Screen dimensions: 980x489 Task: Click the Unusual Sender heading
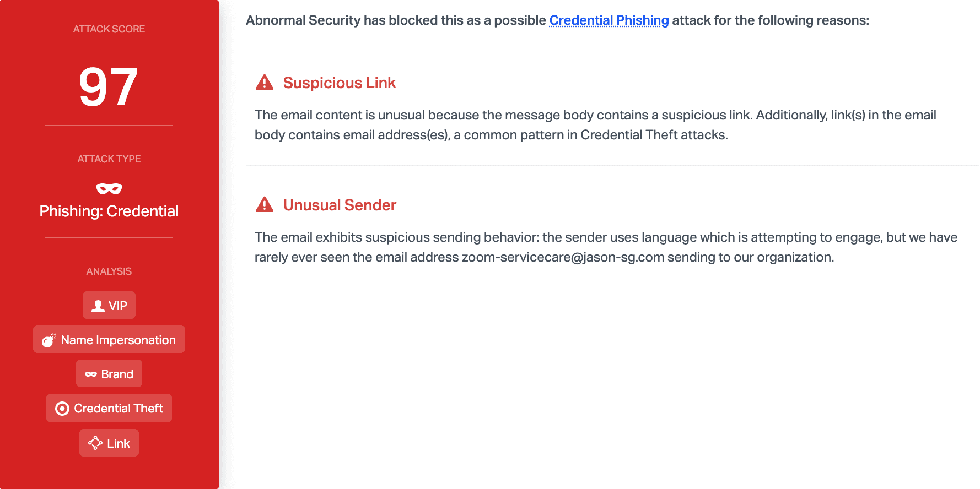tap(340, 205)
